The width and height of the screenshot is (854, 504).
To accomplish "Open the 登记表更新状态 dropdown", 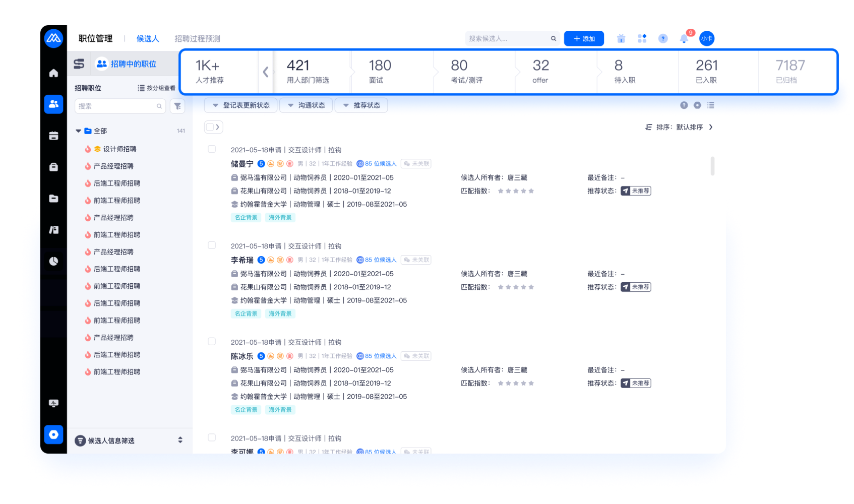I will pos(241,105).
